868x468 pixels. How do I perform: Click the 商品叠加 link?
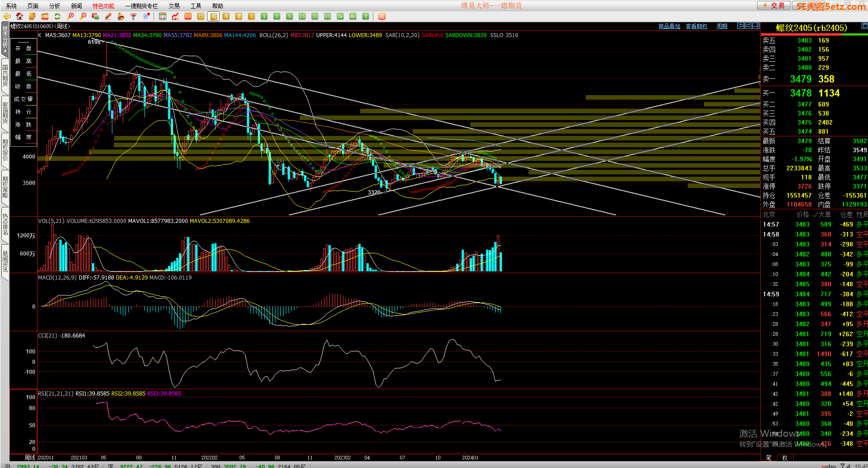(669, 26)
